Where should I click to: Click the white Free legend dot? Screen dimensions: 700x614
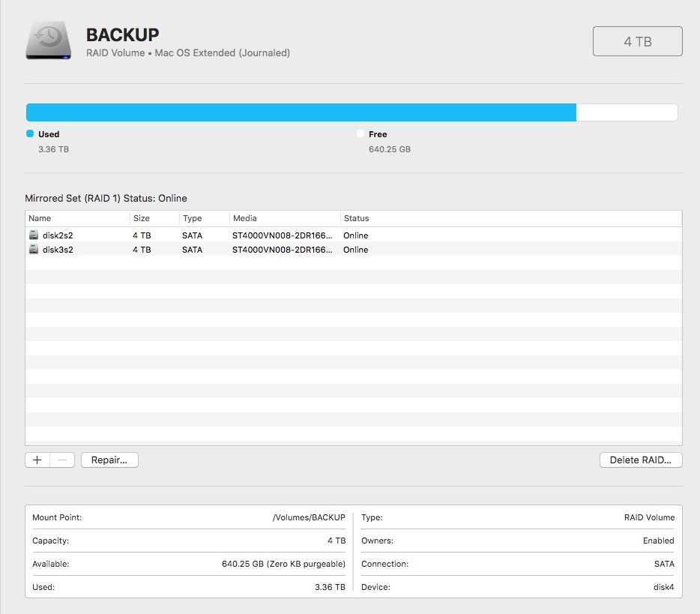[360, 133]
